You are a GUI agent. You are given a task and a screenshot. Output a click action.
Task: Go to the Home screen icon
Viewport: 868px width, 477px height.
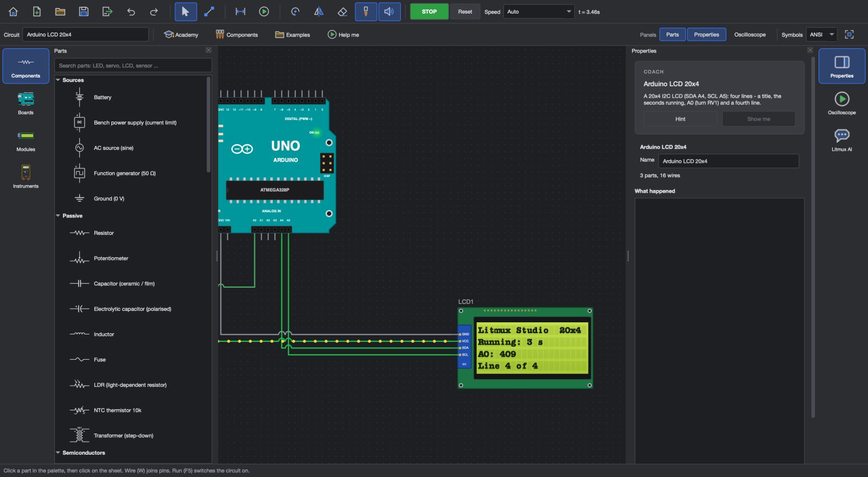click(14, 11)
